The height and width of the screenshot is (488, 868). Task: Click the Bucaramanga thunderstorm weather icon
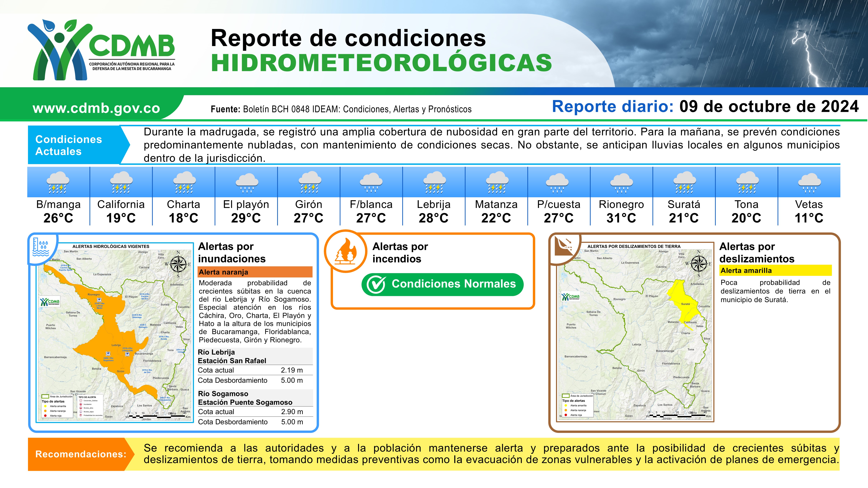click(x=58, y=182)
